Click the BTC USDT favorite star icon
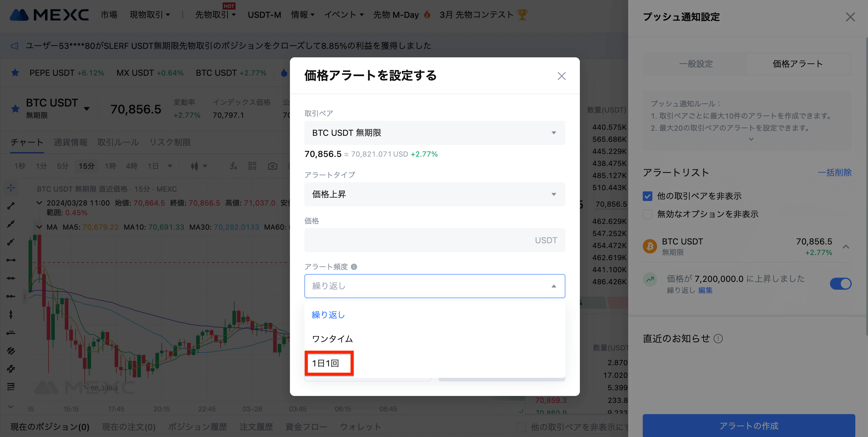This screenshot has height=437, width=868. 15,108
